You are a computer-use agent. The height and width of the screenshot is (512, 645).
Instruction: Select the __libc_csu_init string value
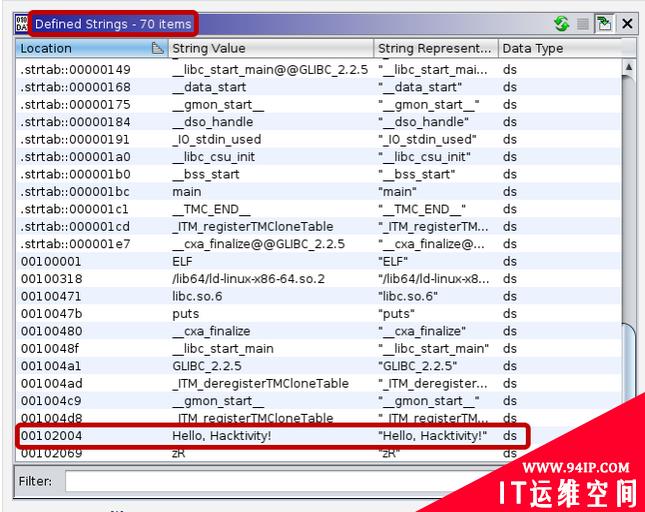tap(214, 157)
